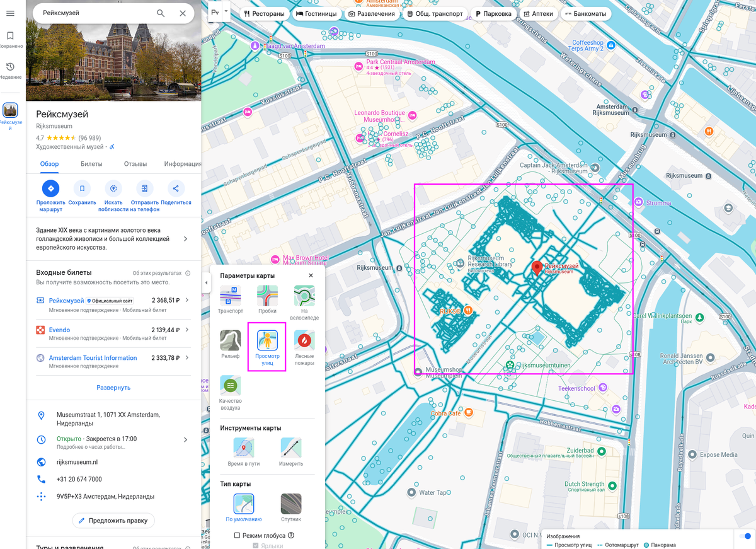The width and height of the screenshot is (756, 549).
Task: Collapse the side panel arrow
Action: pos(205,283)
